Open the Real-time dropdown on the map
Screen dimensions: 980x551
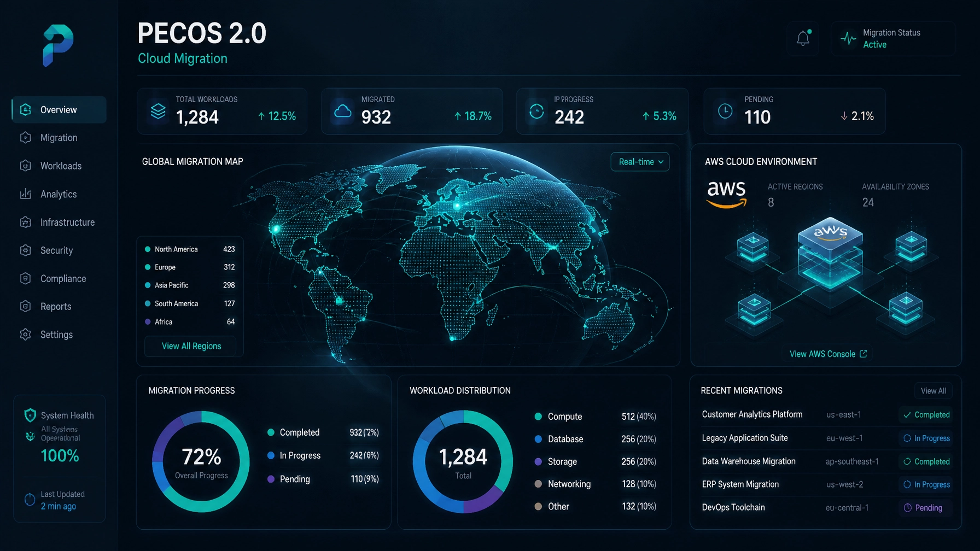point(640,162)
